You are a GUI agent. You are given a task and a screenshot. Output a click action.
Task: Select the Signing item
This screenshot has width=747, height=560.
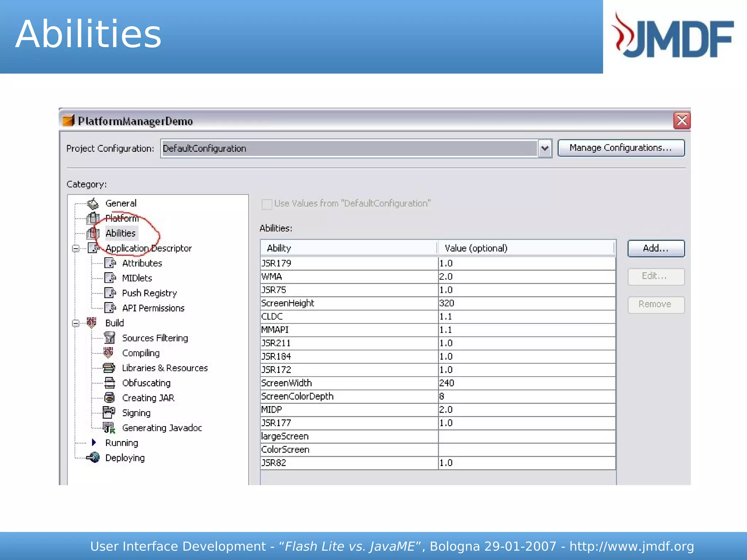pyautogui.click(x=136, y=413)
